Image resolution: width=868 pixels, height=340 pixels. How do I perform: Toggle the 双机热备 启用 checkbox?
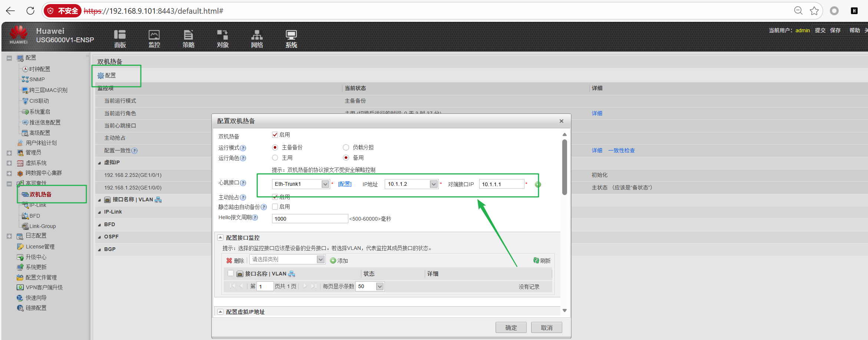pos(275,135)
